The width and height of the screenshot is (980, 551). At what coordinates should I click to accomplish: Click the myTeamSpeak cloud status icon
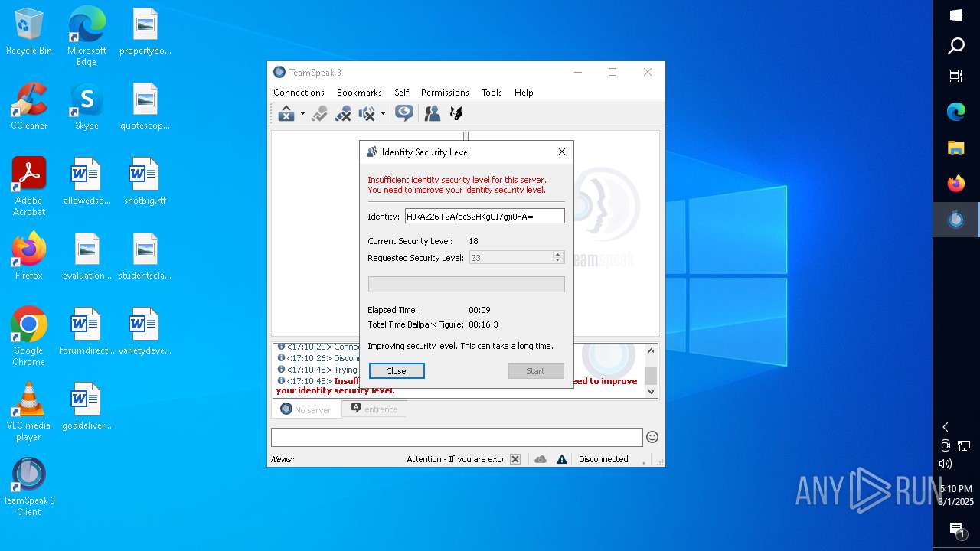pyautogui.click(x=541, y=459)
